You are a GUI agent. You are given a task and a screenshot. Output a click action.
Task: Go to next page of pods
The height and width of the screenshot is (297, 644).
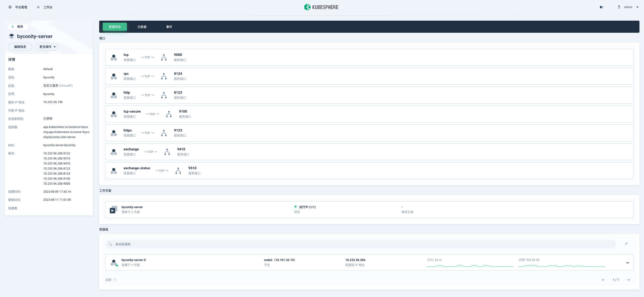[628, 280]
